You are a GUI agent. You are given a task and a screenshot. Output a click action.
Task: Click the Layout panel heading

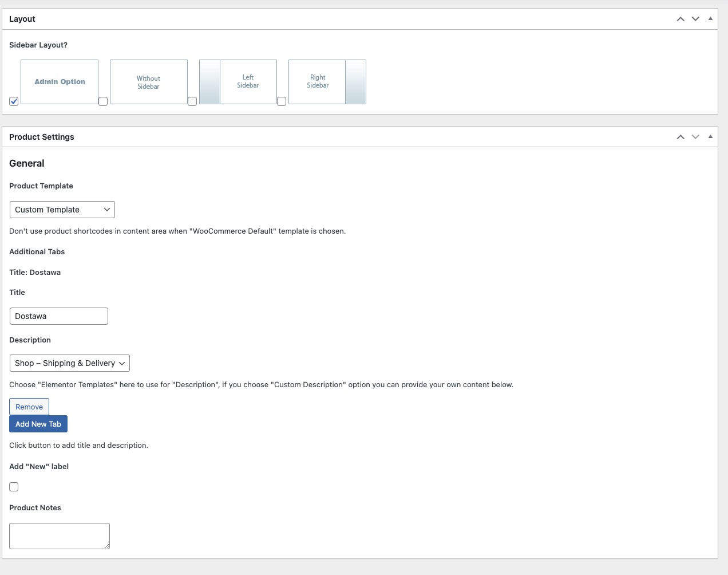coord(22,19)
